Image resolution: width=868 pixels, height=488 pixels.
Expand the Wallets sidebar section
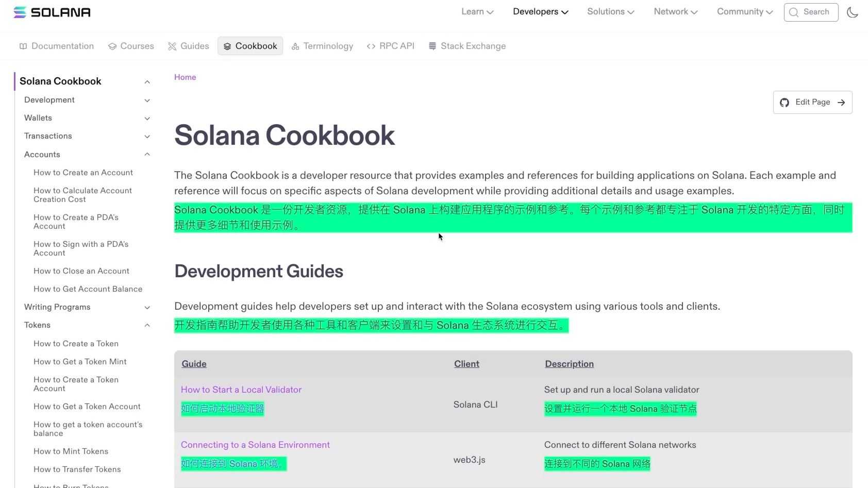pos(147,119)
